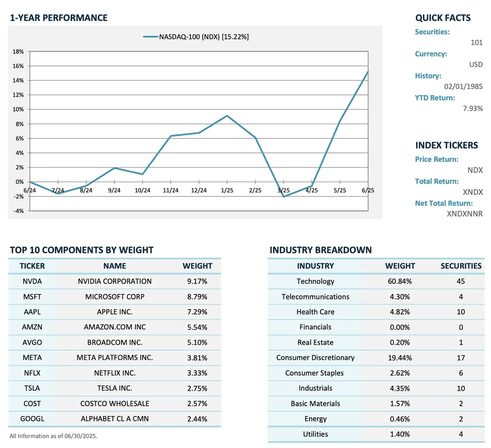This screenshot has height=448, width=491.
Task: Click the 'Technology' industry row label
Action: tap(315, 282)
